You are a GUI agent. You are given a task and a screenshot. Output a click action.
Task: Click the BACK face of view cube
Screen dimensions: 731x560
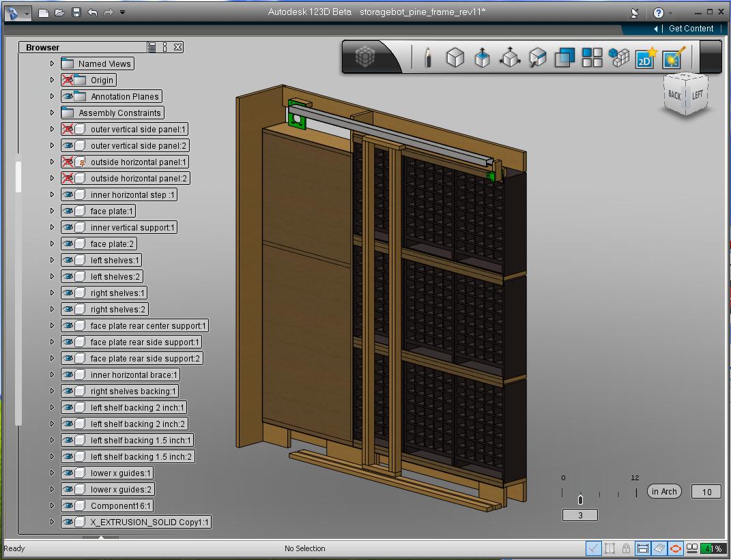coord(674,95)
